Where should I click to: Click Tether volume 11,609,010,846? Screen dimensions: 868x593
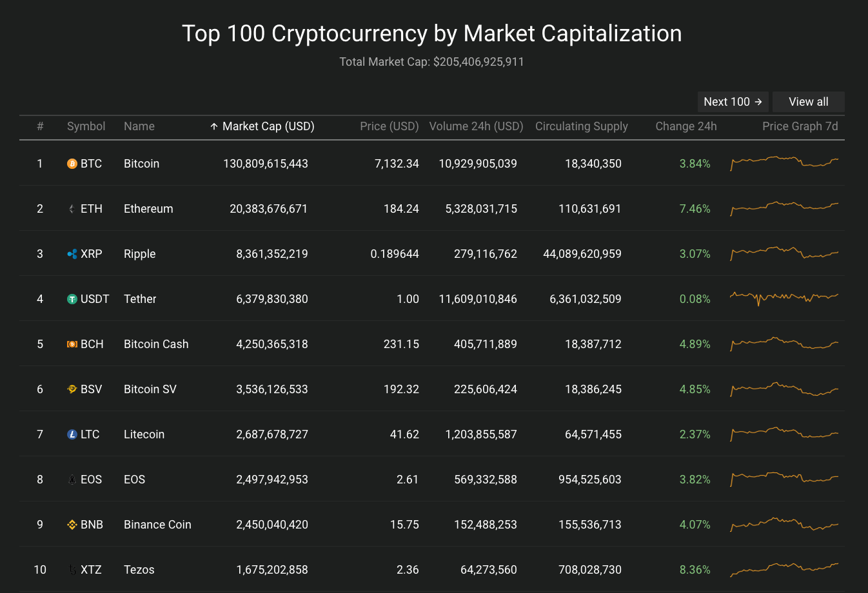(x=478, y=299)
